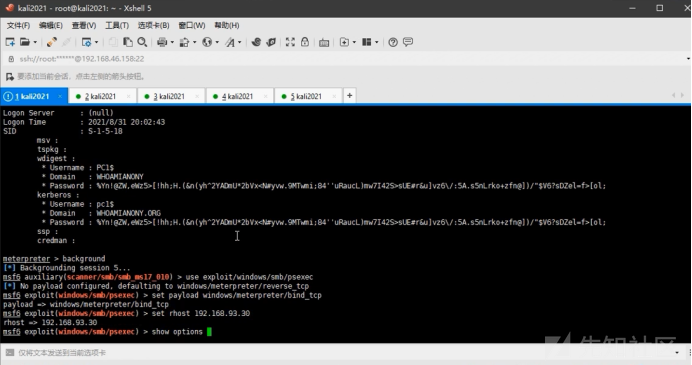Viewport: 692px width, 365px height.
Task: Launch the Xagent leaf icon
Action: 271,42
